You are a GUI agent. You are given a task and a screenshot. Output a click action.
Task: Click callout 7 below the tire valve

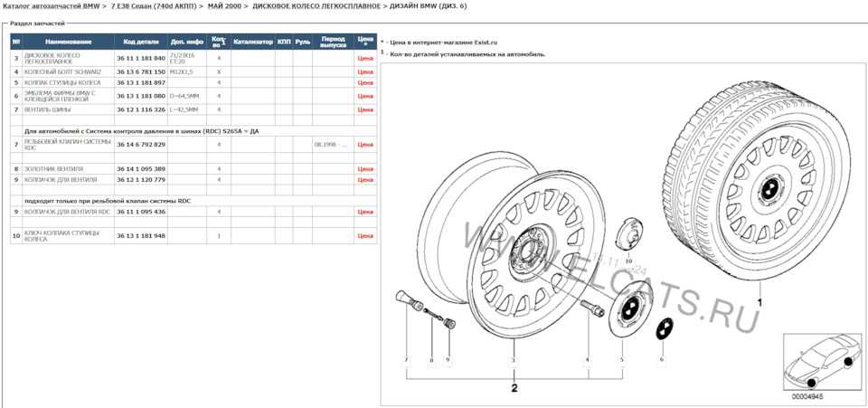click(x=406, y=360)
